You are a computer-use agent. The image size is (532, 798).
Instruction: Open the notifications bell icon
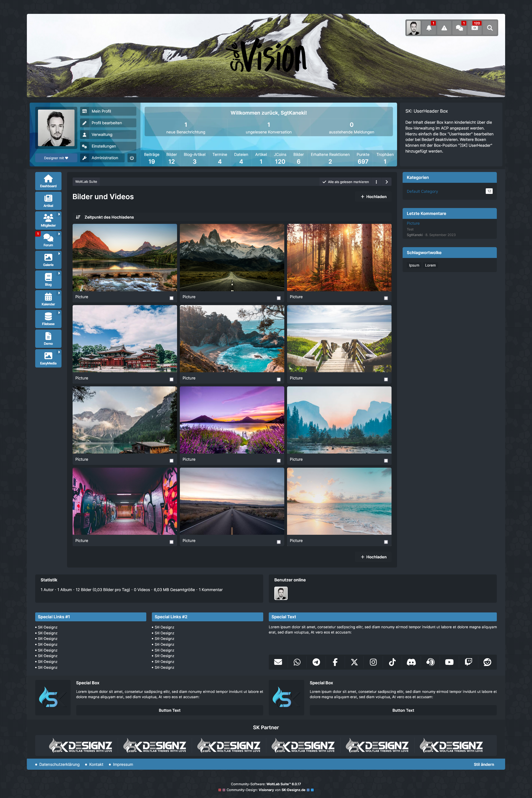[429, 28]
